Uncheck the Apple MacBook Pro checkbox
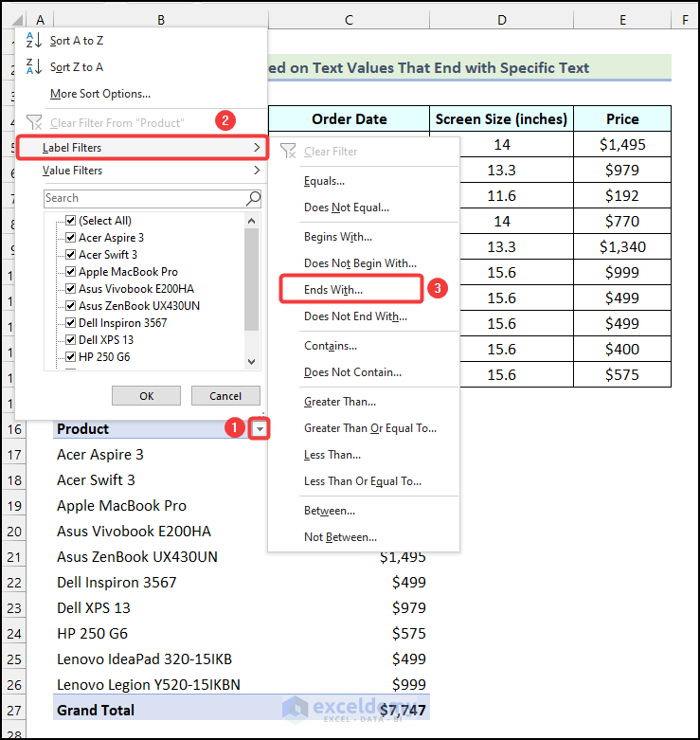 [71, 271]
